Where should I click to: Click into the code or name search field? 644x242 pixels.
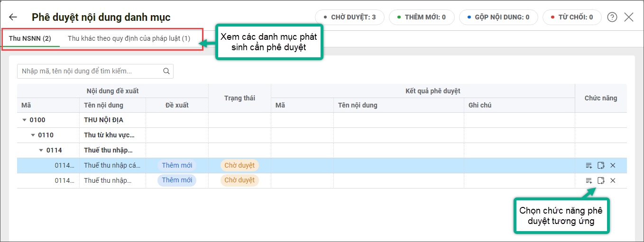pyautogui.click(x=90, y=72)
